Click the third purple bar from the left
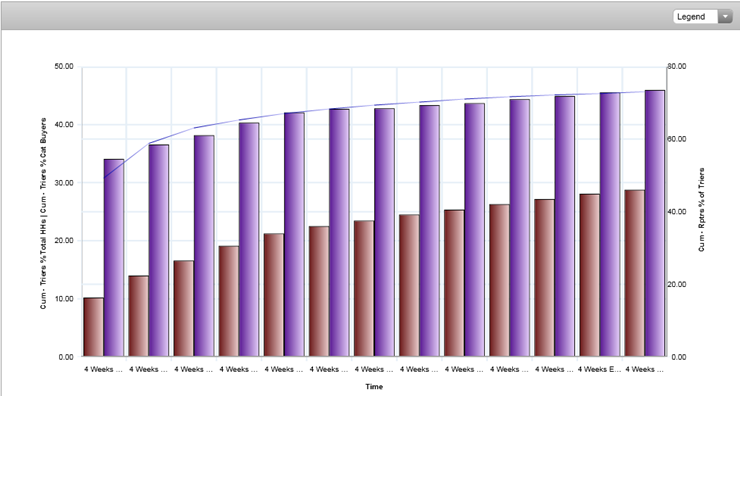The image size is (740, 486). (204, 246)
